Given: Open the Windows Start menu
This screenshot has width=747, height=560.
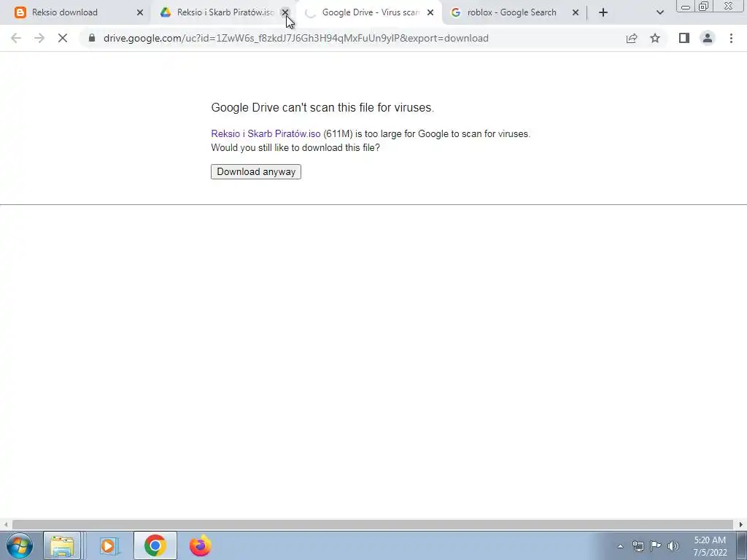Looking at the screenshot, I should click(20, 545).
